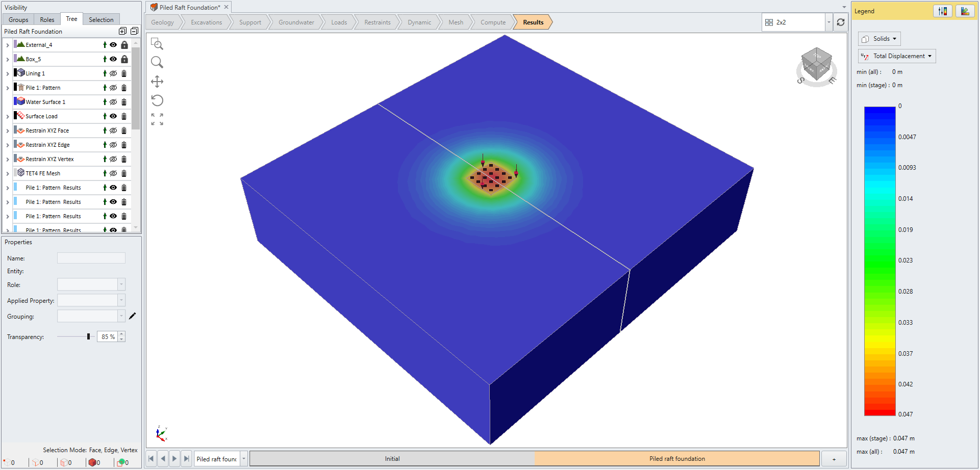The image size is (980, 470).
Task: Click the Name input field
Action: [91, 258]
